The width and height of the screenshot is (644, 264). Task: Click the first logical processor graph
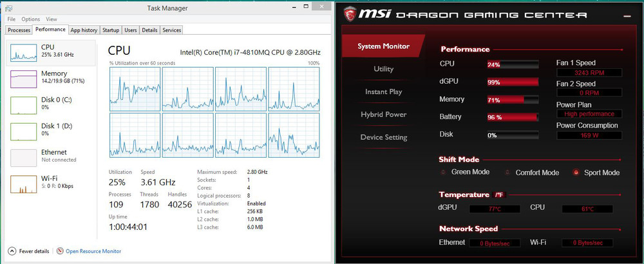click(x=135, y=89)
